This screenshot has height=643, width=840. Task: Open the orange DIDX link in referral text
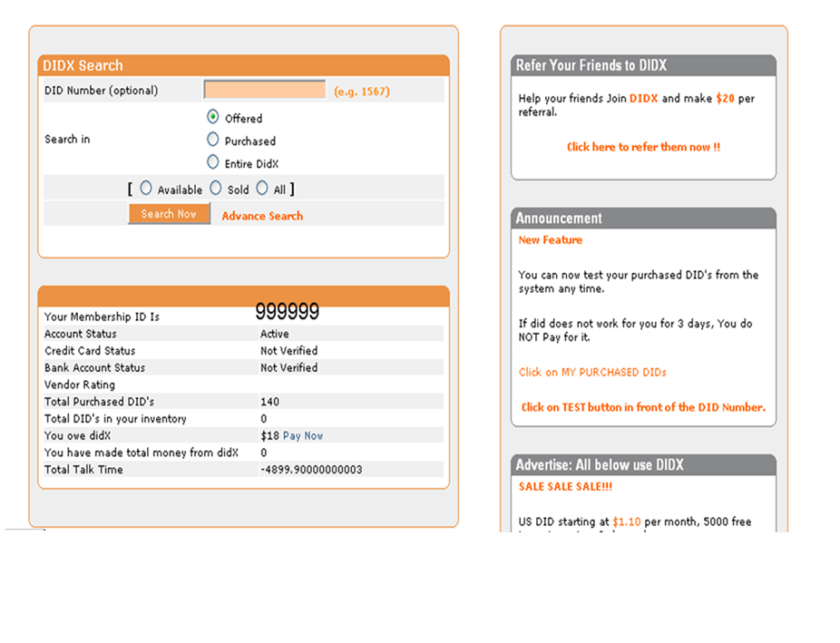643,98
